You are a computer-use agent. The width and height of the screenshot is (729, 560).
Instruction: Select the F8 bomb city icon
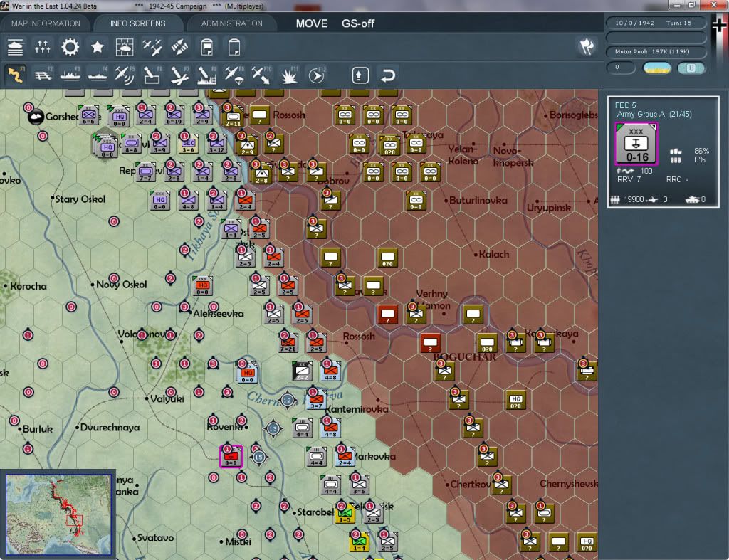click(x=207, y=75)
